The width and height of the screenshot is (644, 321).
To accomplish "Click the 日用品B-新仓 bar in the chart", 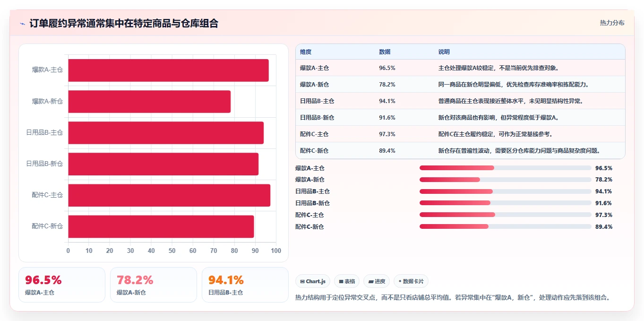I will (163, 164).
